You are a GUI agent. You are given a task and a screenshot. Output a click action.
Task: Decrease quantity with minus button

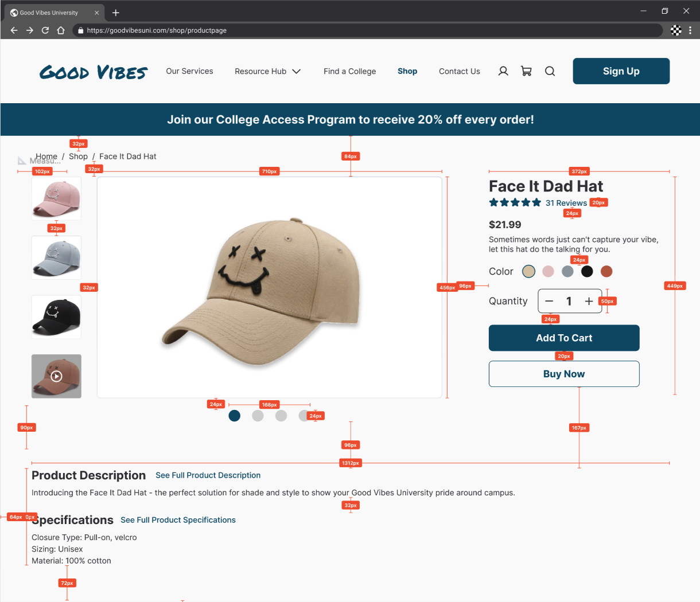[x=549, y=301]
